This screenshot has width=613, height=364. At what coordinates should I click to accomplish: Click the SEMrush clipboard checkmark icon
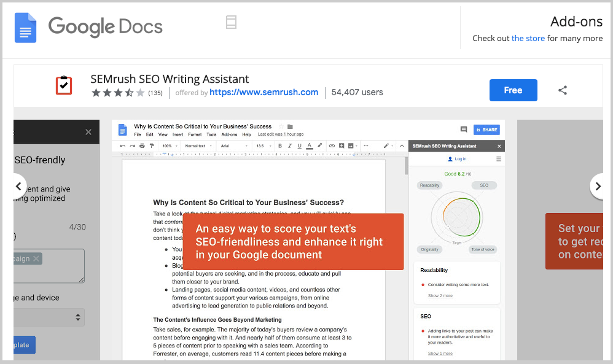64,85
